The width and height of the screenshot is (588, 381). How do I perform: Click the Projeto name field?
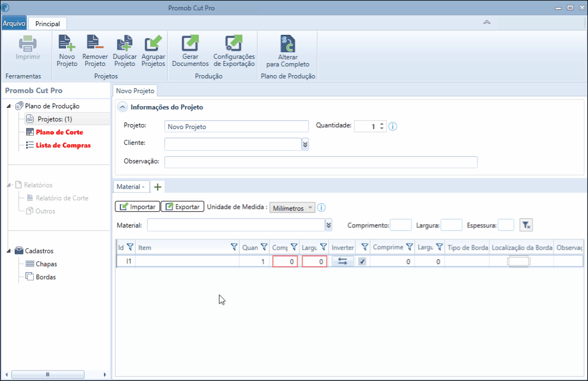[236, 126]
